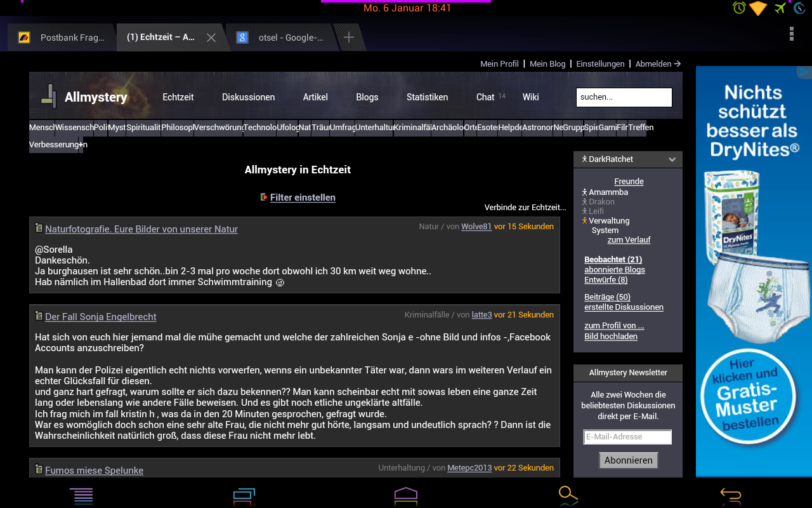
Task: Click the Postbank tab favicon
Action: (x=24, y=37)
